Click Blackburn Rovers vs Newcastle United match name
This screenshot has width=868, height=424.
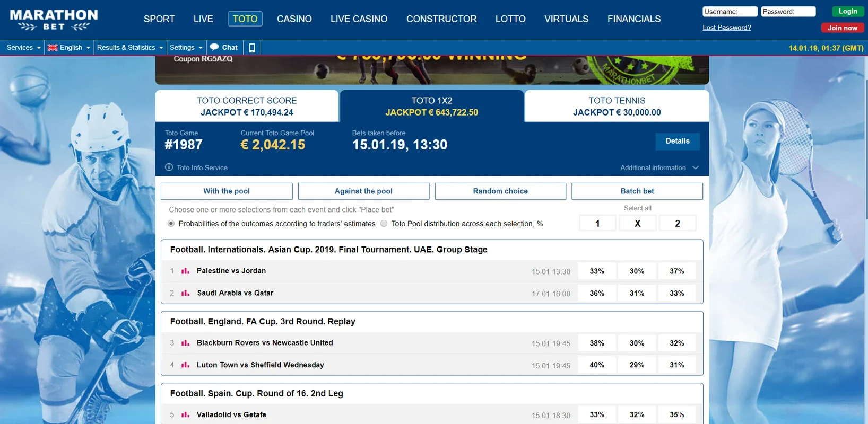(265, 343)
